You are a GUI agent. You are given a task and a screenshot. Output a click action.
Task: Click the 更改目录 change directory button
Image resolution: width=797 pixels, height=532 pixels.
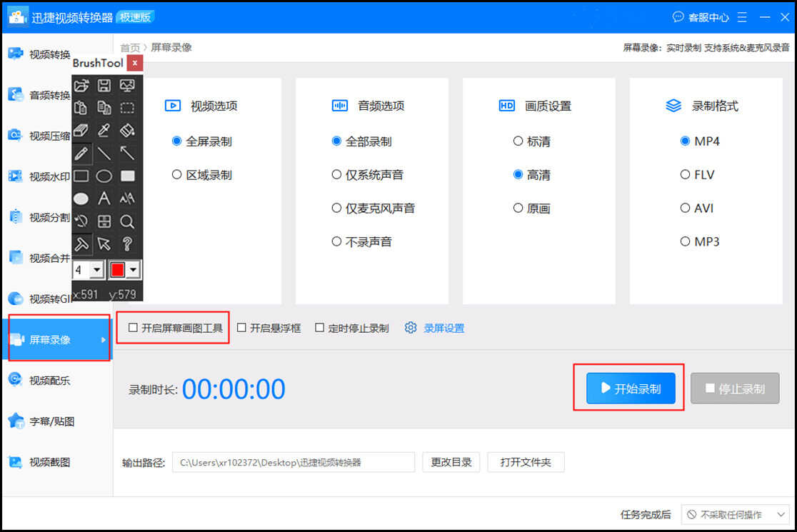tap(451, 462)
